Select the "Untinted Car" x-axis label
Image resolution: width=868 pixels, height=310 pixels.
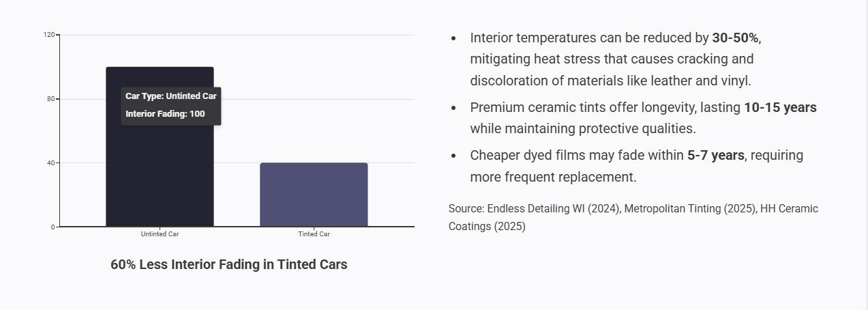[x=160, y=234]
